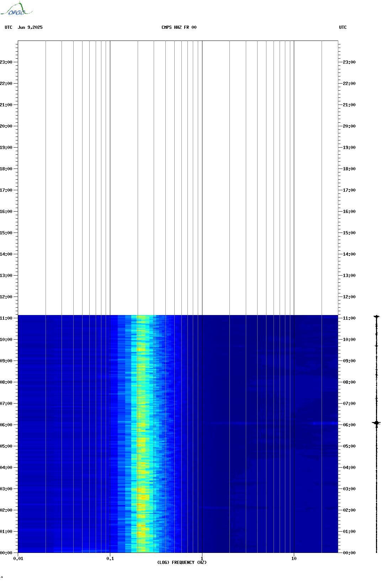The height and width of the screenshot is (581, 392).
Task: Click the 17:00 label on the left time axis
Action: pos(6,190)
